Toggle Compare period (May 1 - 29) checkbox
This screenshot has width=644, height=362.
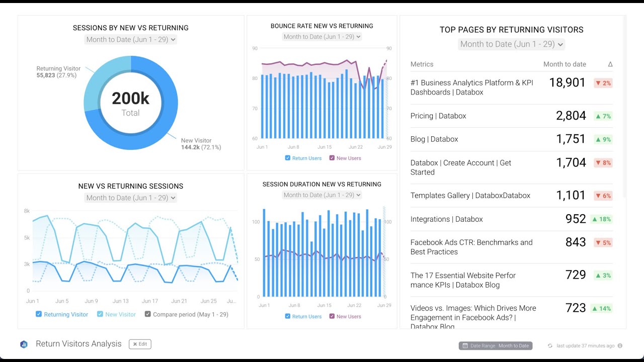point(148,314)
